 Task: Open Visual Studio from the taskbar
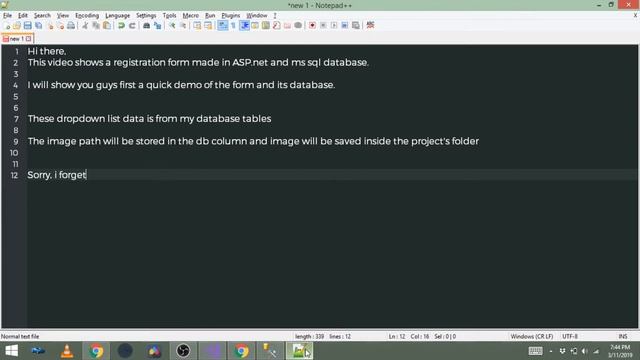pos(213,351)
